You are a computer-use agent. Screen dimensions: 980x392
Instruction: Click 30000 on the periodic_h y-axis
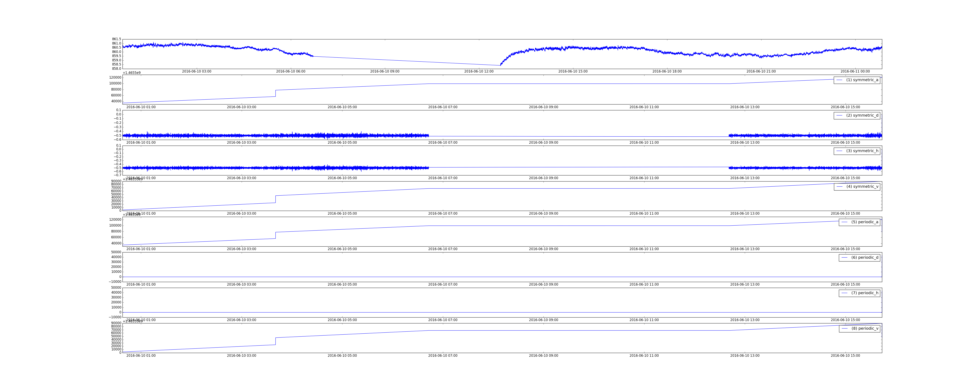(116, 298)
